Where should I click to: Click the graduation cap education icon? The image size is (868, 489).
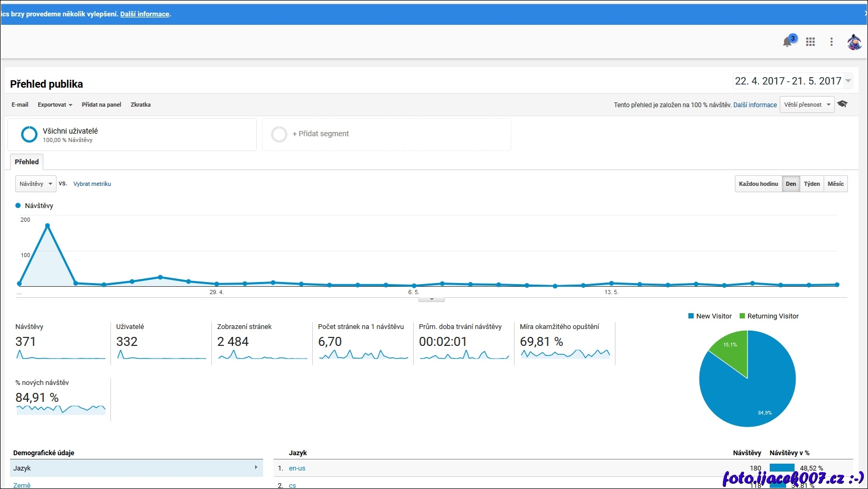tap(843, 104)
